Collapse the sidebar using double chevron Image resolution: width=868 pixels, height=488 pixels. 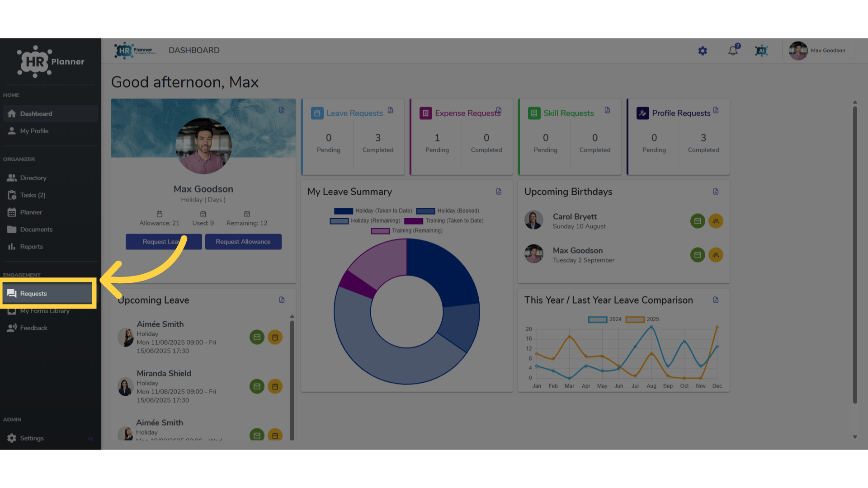[x=90, y=439]
